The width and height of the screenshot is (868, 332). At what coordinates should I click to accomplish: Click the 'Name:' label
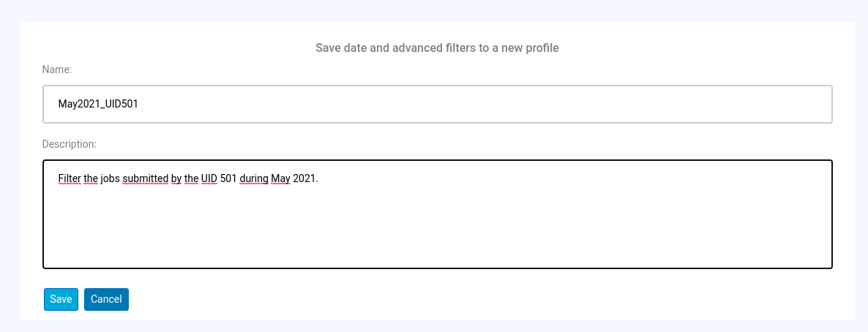click(x=57, y=69)
